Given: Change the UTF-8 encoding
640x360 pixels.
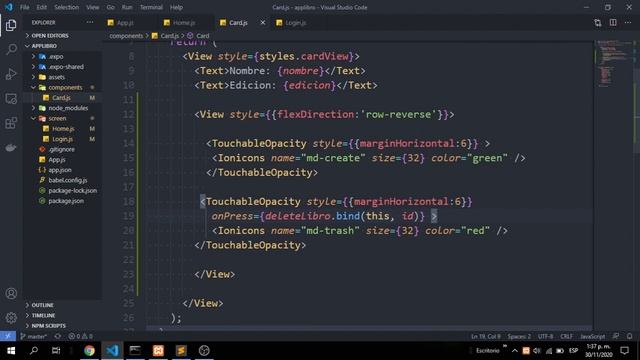Looking at the screenshot, I should click(x=545, y=336).
